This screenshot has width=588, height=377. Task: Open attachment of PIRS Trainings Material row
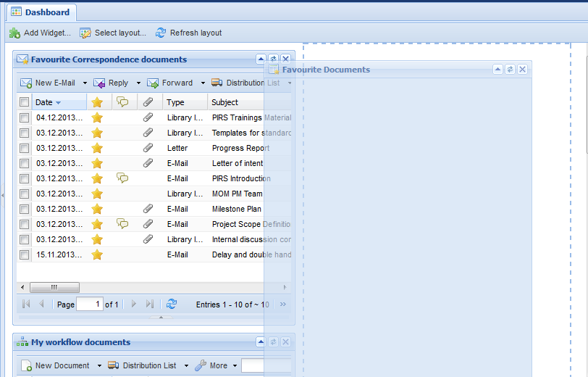click(148, 117)
